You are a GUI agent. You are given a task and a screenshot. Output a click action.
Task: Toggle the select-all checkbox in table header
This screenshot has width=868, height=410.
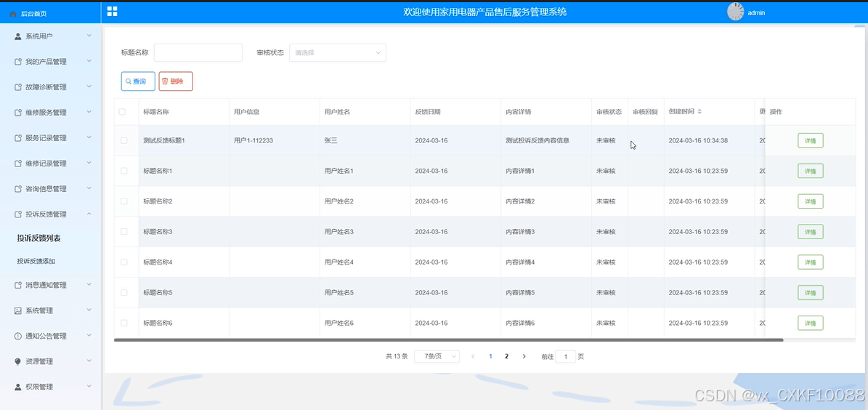pos(122,111)
